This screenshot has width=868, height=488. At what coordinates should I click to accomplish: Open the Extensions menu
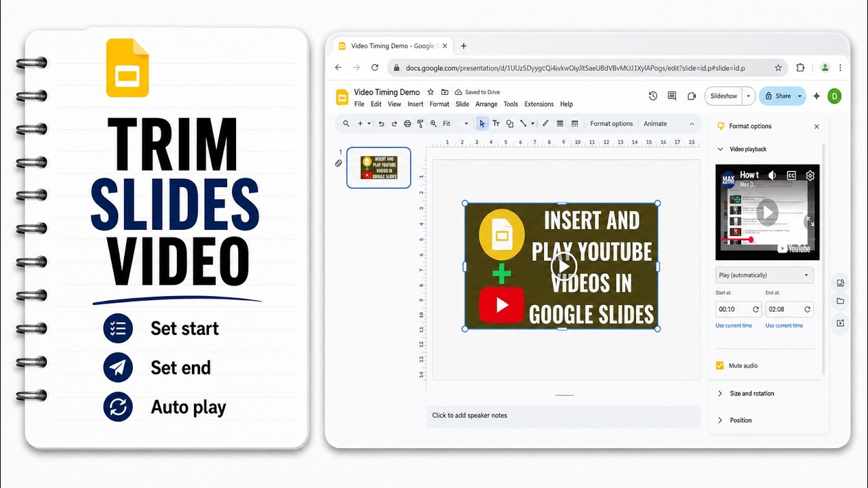pyautogui.click(x=539, y=104)
